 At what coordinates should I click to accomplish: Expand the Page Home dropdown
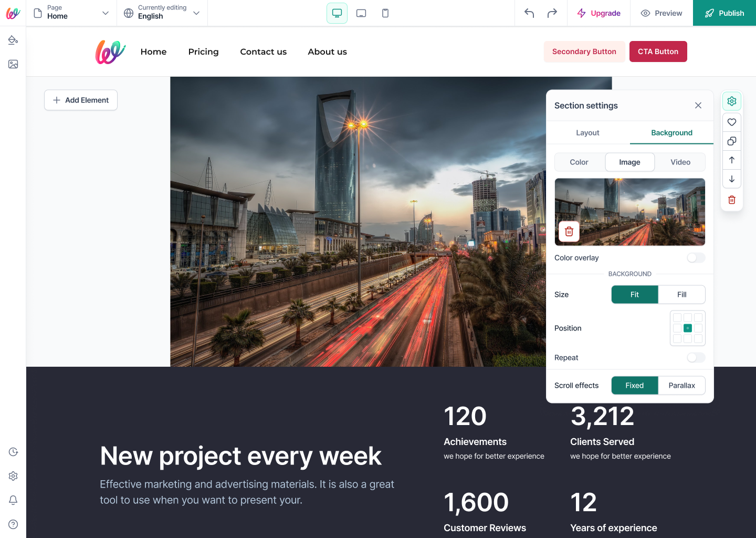pos(71,13)
